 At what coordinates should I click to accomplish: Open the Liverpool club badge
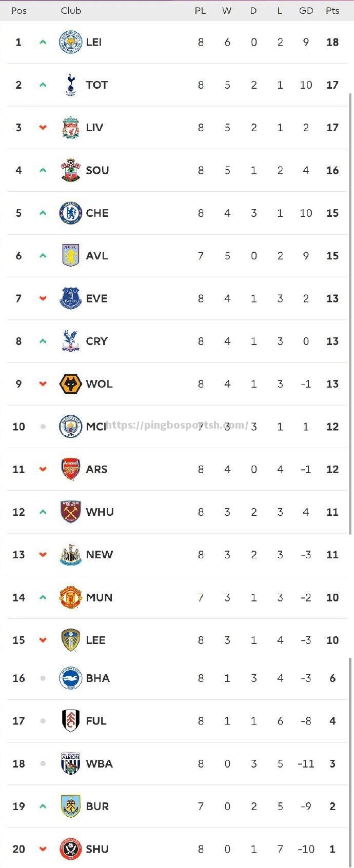[x=70, y=128]
